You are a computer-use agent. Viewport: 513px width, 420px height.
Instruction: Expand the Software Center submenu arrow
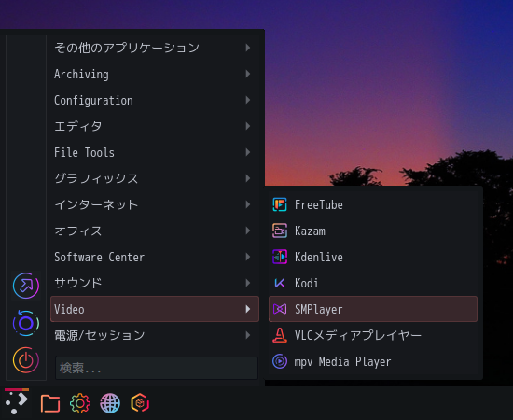(x=248, y=257)
